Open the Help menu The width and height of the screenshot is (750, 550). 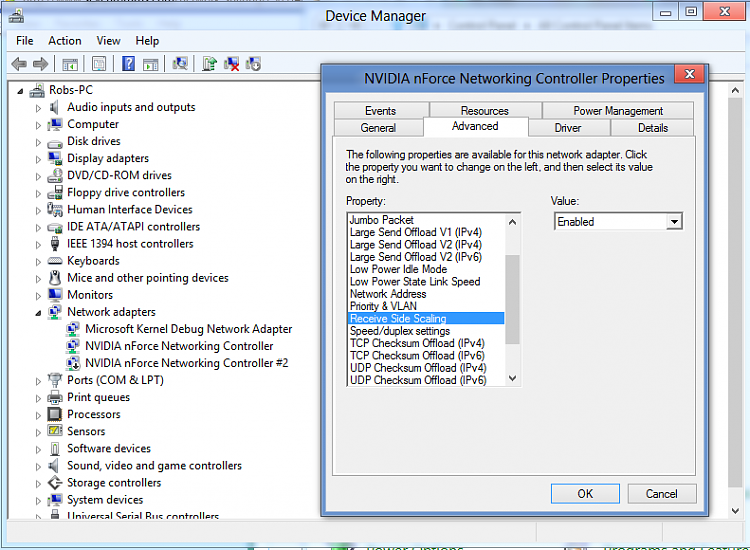tap(147, 41)
